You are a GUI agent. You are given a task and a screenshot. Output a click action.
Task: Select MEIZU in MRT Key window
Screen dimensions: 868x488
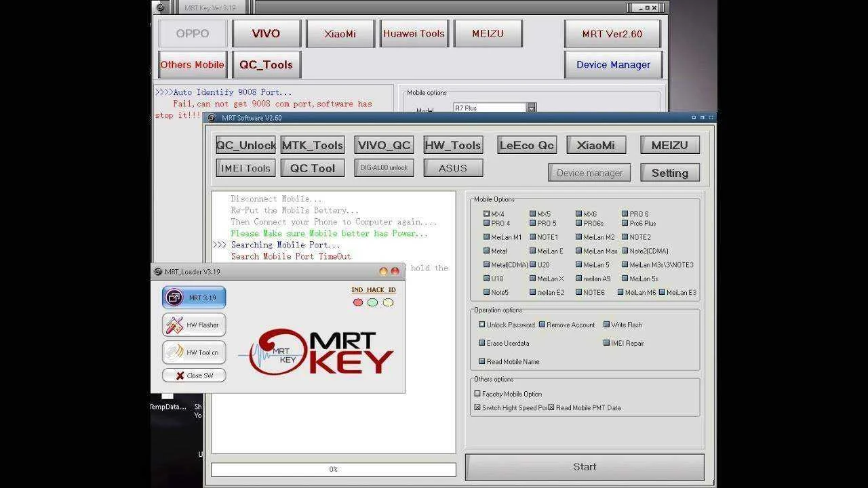[488, 33]
